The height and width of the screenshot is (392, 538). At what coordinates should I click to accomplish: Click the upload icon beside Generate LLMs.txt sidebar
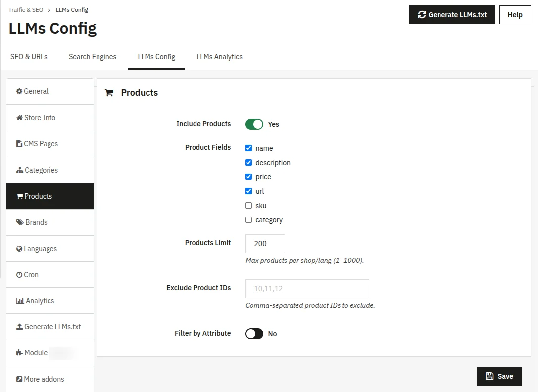(x=20, y=327)
